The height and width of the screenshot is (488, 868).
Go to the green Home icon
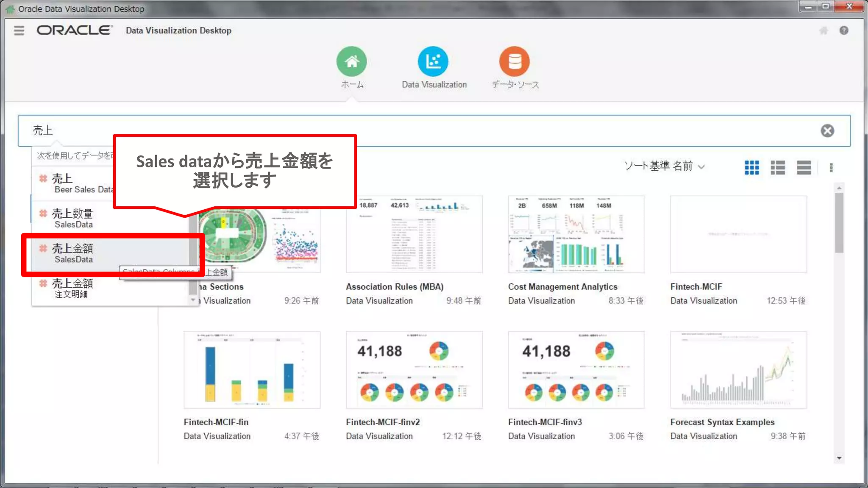tap(352, 61)
